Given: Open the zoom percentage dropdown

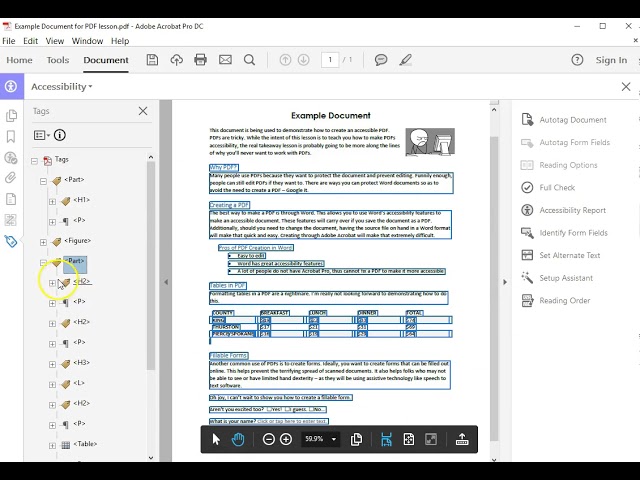Looking at the screenshot, I should pos(334,439).
